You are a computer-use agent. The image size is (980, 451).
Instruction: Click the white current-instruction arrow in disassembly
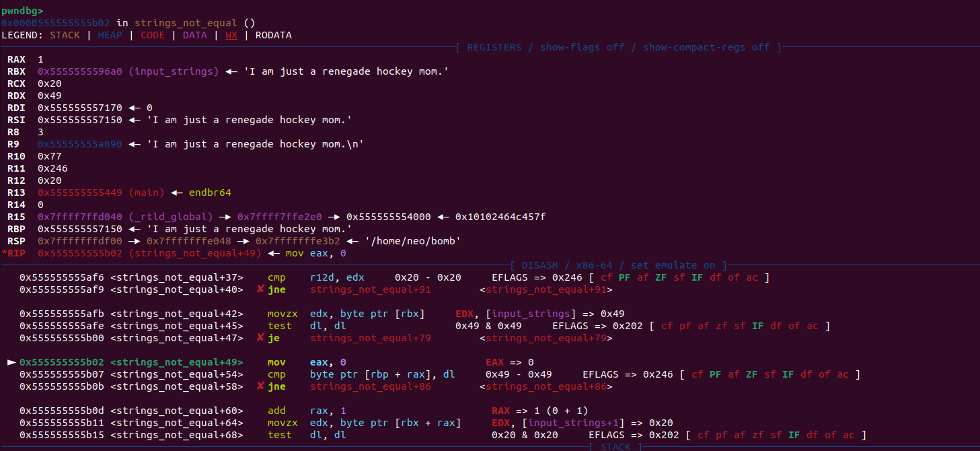point(11,362)
